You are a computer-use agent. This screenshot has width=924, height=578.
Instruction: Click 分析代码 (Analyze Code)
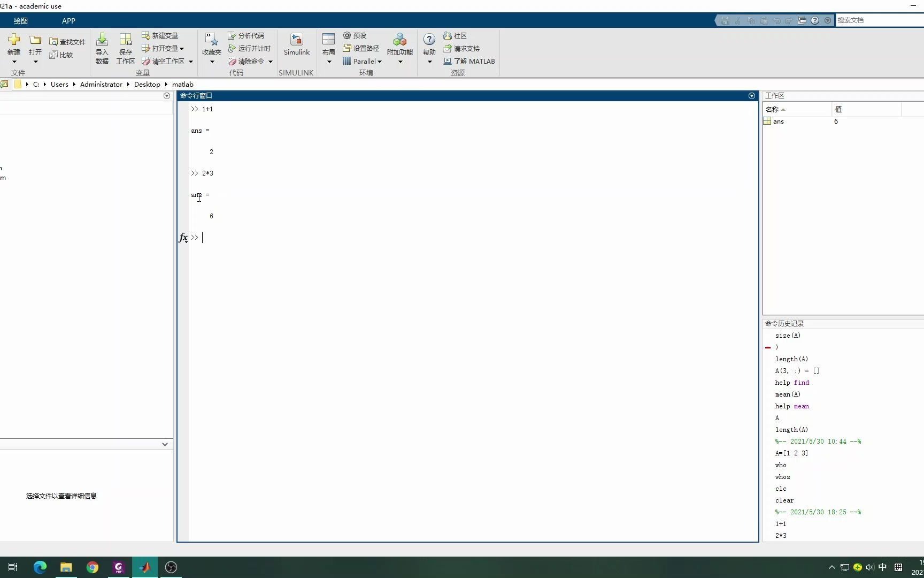pos(246,35)
